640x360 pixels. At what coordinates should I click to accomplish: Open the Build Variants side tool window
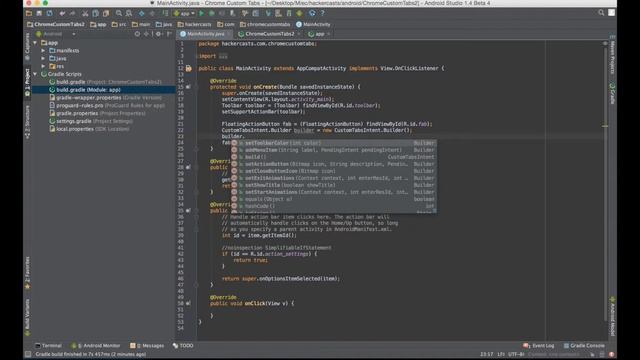pyautogui.click(x=27, y=317)
